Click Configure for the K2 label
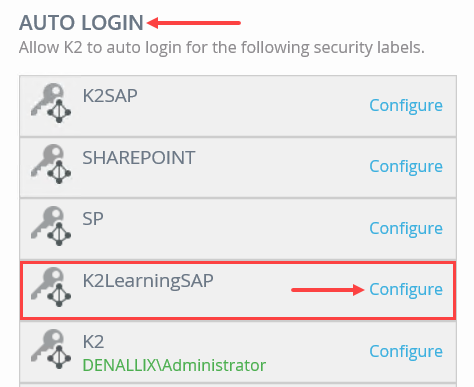 (x=406, y=352)
